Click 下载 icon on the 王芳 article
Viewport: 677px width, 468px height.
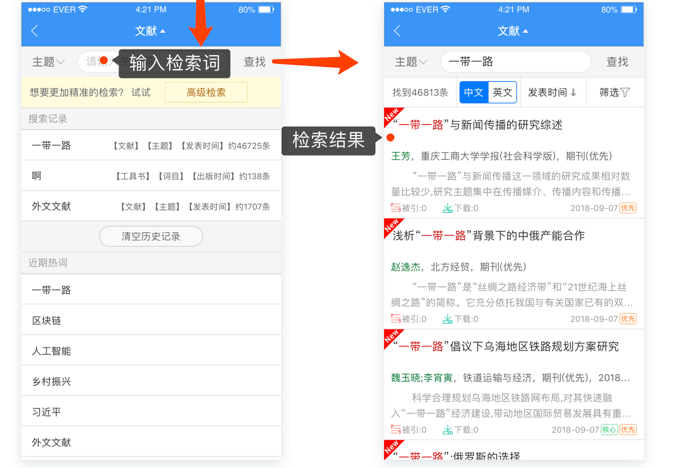point(448,208)
